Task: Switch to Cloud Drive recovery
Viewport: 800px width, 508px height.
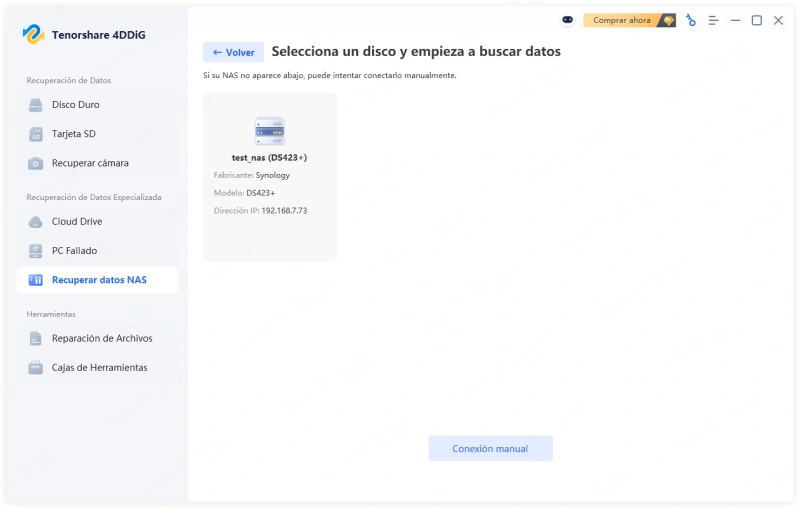Action: pyautogui.click(x=97, y=222)
